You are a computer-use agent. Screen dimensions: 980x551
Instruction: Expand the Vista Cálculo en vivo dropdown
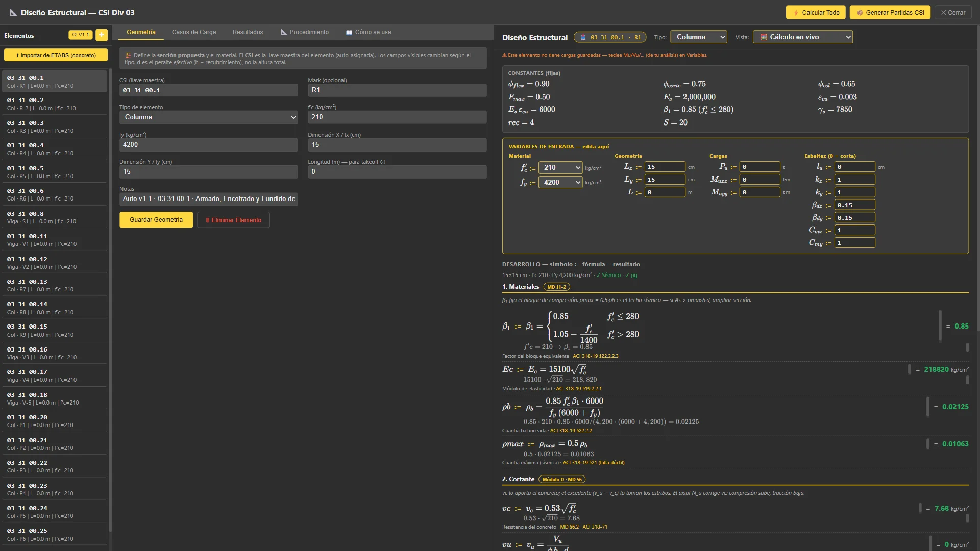[802, 37]
